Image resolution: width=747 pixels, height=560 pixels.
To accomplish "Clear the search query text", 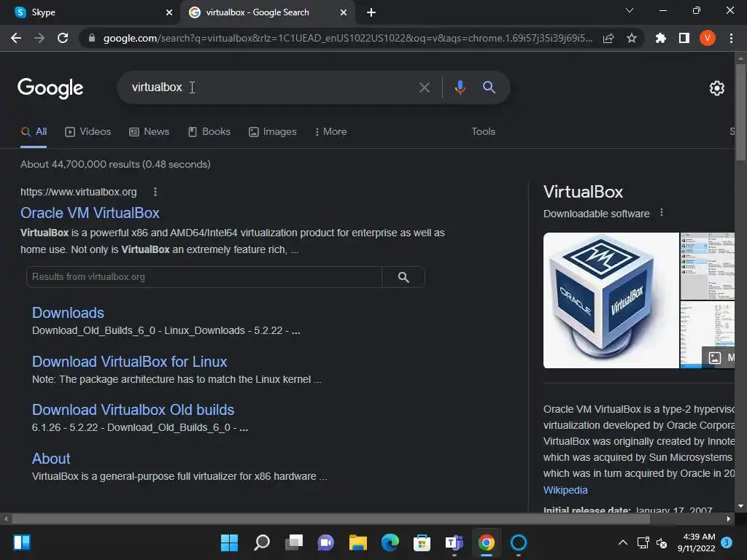I will [424, 87].
